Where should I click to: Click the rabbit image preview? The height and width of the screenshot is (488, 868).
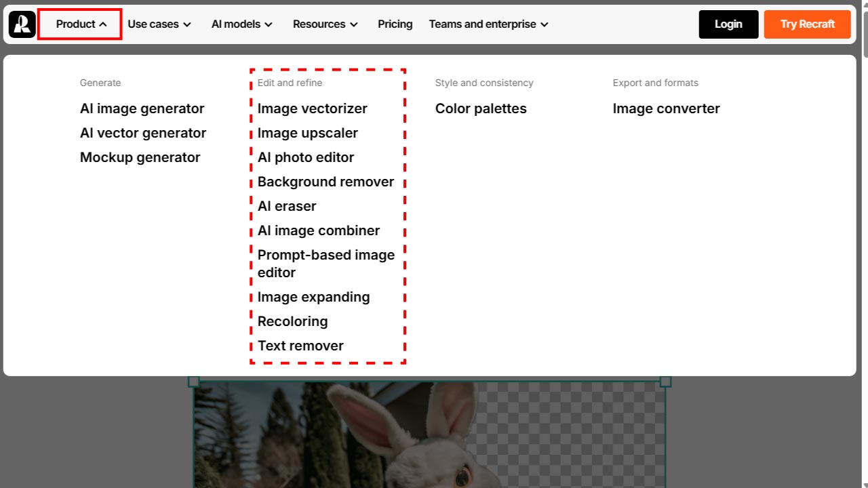coord(429,434)
